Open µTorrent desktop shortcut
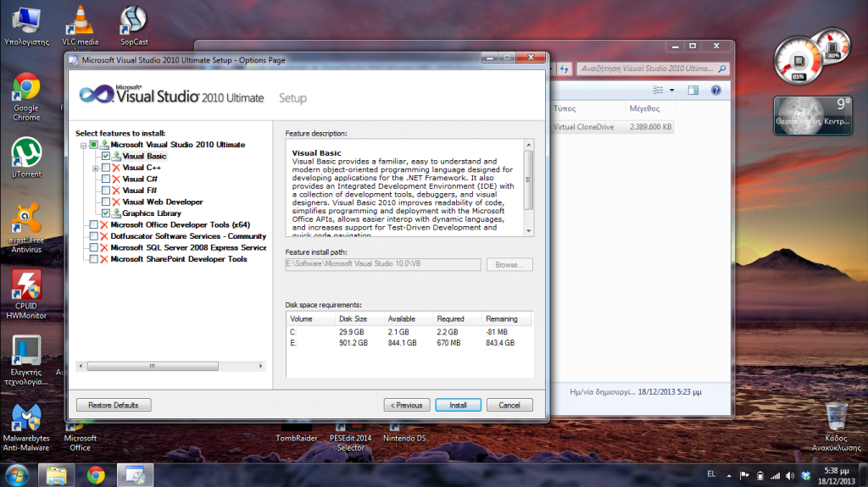Viewport: 868px width, 487px height. (26, 158)
